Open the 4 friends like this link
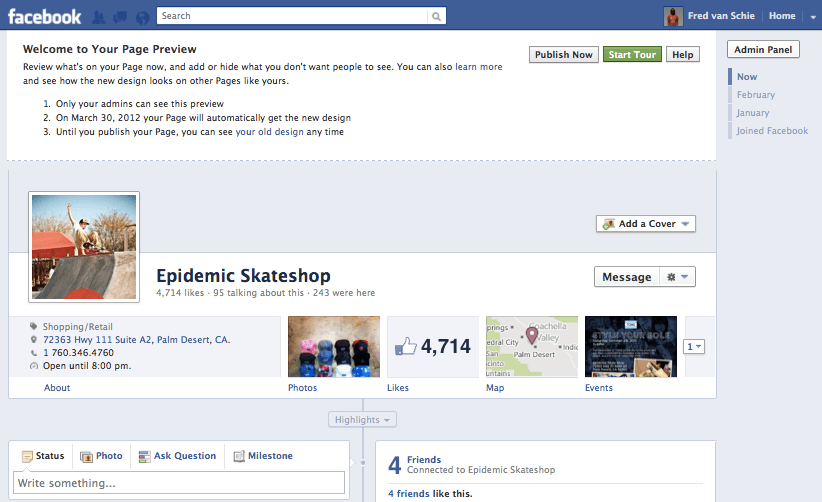The image size is (822, 502). coord(408,494)
